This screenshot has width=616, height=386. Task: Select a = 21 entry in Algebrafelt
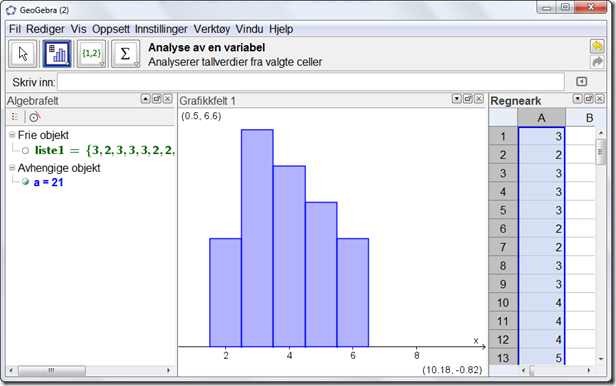[x=48, y=182]
